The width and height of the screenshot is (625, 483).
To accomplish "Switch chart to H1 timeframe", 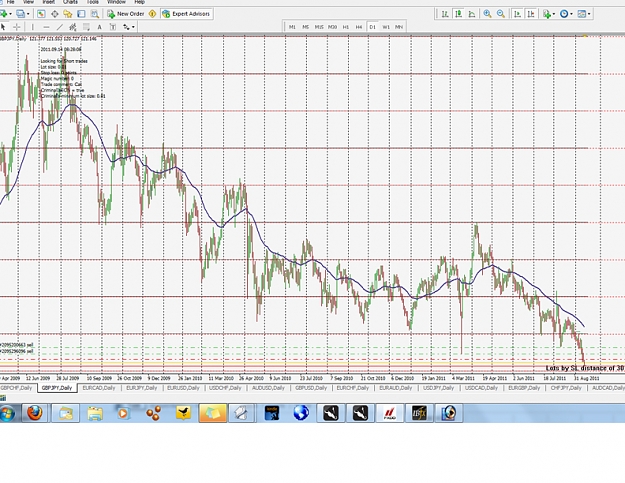I will [x=346, y=27].
